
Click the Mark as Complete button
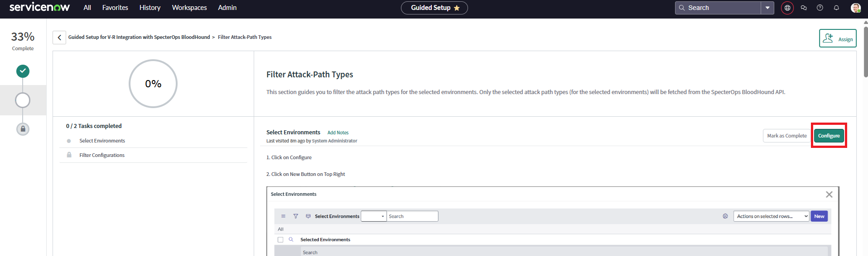787,136
